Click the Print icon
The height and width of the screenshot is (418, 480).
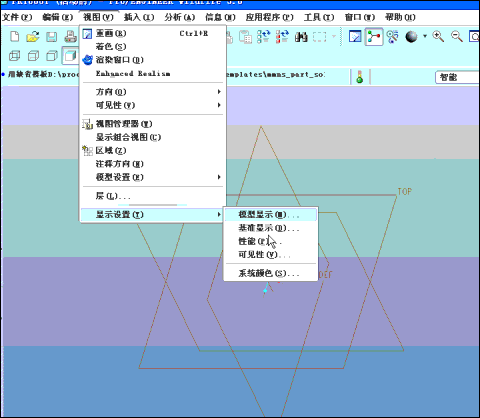(x=70, y=36)
